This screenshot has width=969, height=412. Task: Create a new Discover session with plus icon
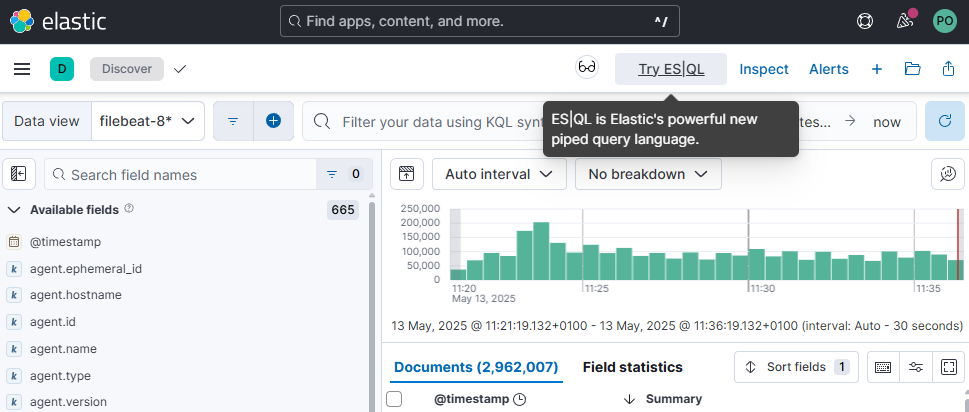point(876,69)
